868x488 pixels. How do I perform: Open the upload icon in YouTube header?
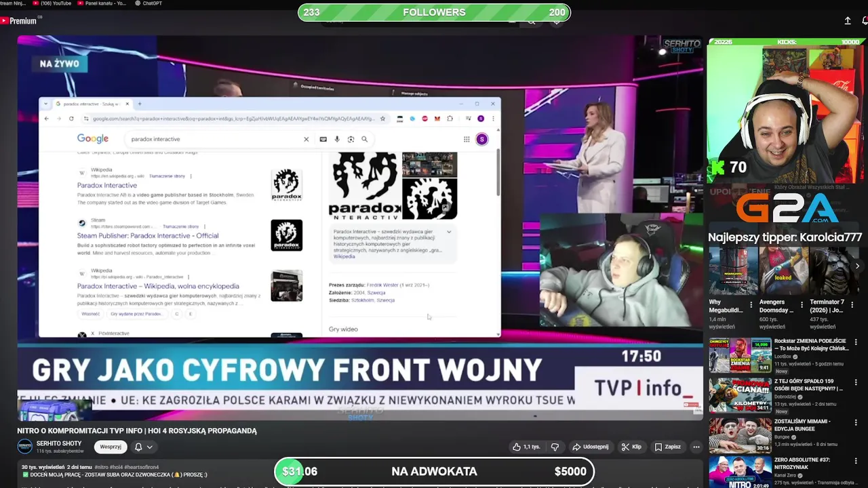pyautogui.click(x=848, y=21)
